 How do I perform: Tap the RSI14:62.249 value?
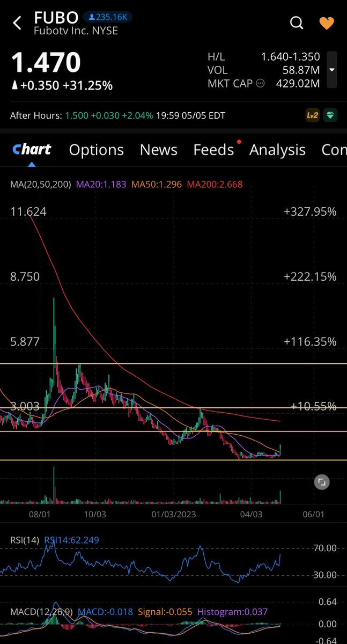[71, 540]
